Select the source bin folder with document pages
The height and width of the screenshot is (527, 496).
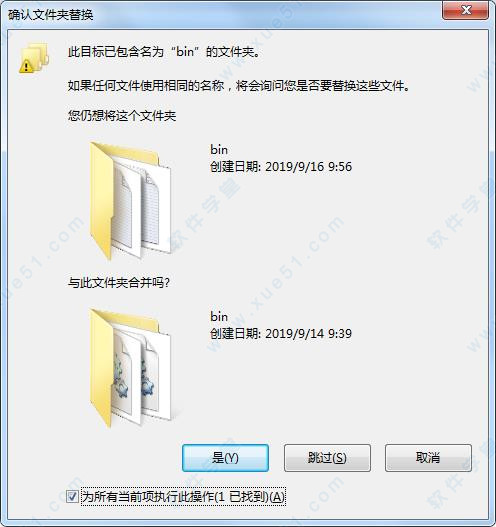point(130,201)
